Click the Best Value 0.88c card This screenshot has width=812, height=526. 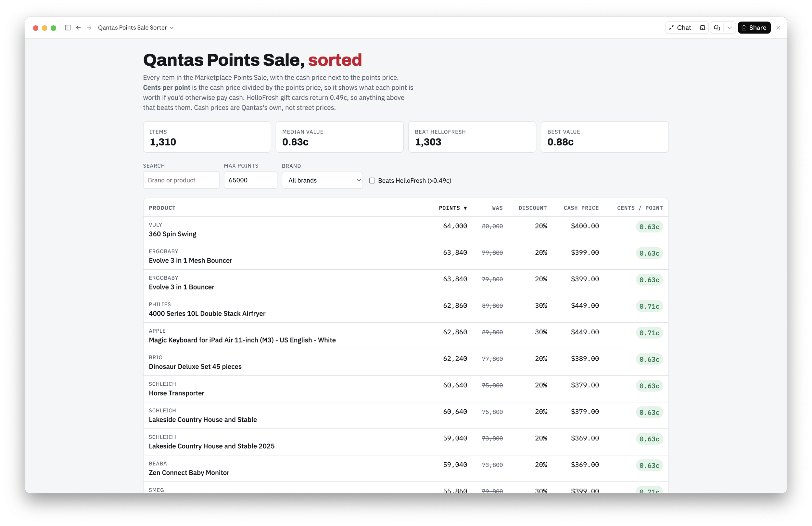pos(604,137)
